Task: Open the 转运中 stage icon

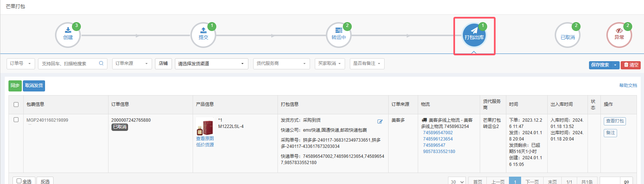Action: 339,35
